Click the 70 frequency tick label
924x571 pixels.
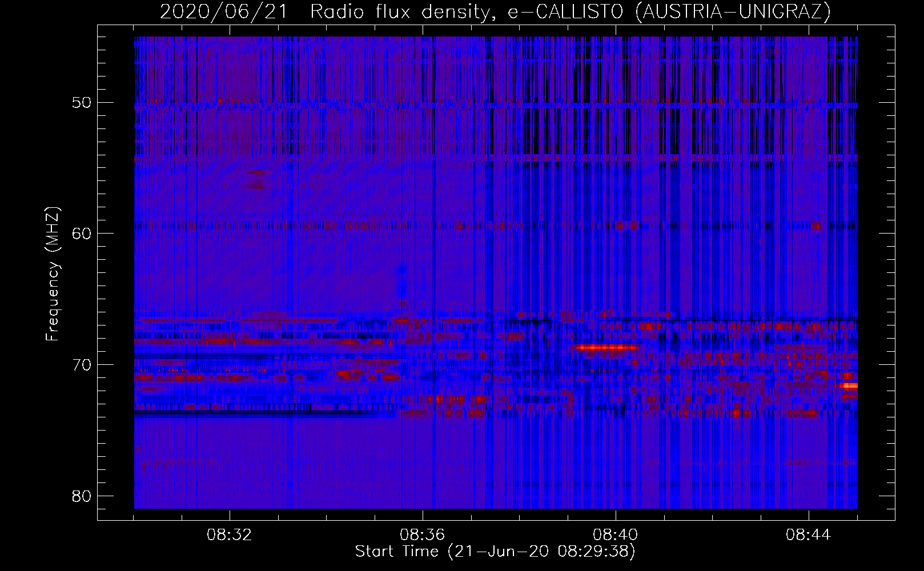(82, 365)
